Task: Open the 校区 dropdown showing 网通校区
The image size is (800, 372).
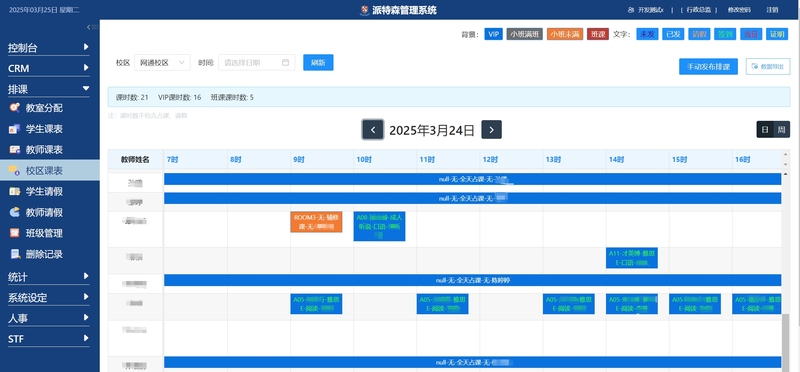Action: point(162,62)
